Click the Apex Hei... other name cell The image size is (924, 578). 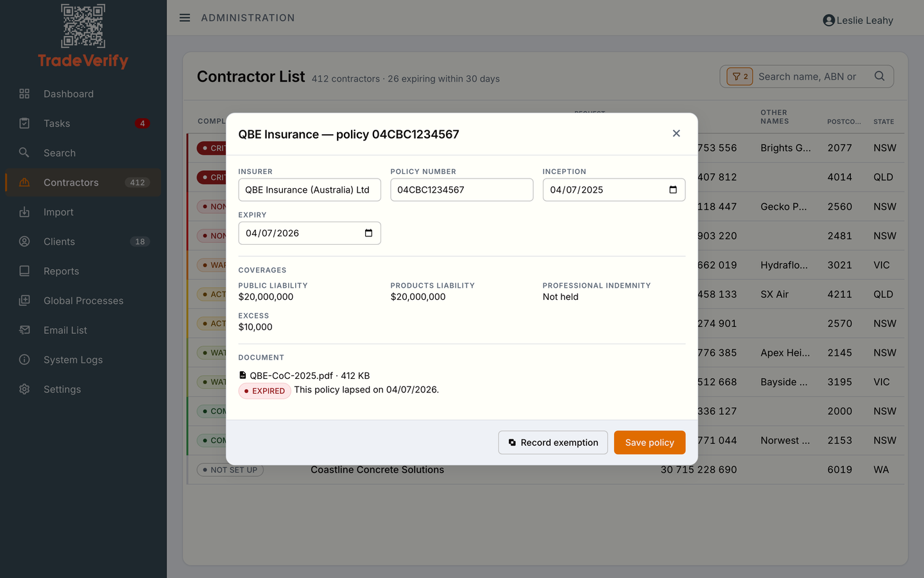coord(785,353)
